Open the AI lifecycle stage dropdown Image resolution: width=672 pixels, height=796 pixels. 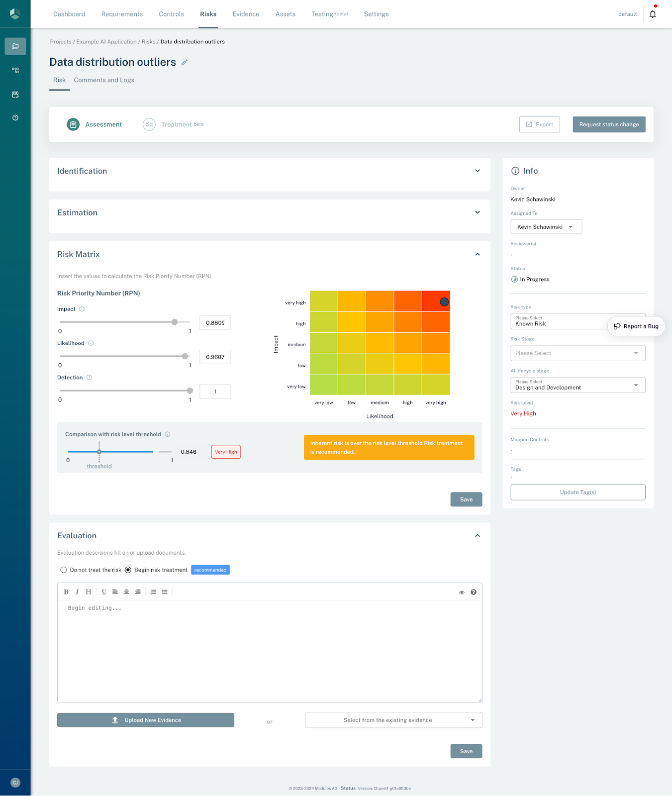coord(578,385)
